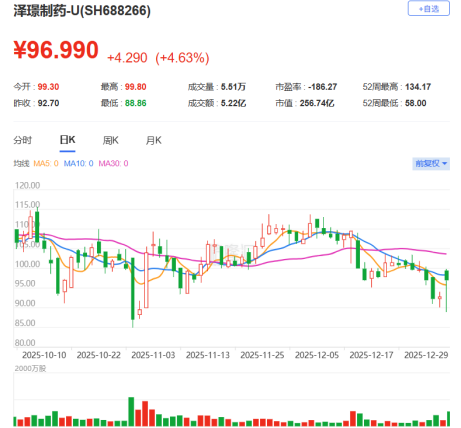The height and width of the screenshot is (428, 461).
Task: Click the change percentage (+4.63%)
Action: (x=182, y=58)
